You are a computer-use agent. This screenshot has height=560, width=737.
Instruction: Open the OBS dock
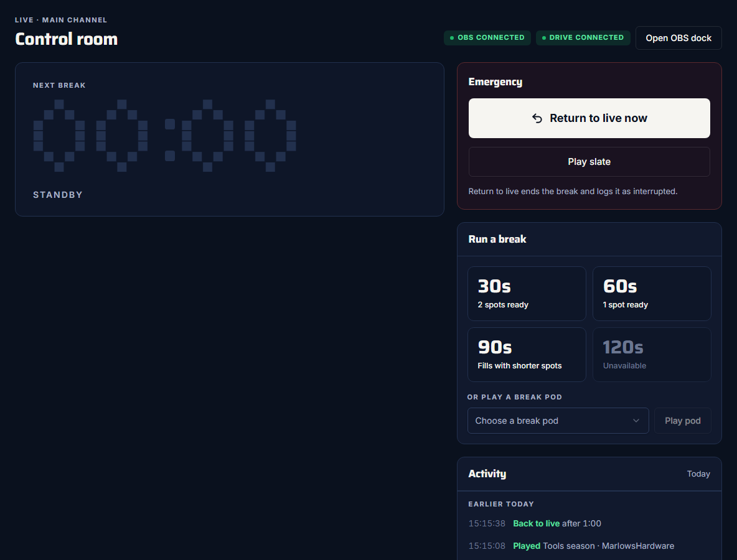pos(678,38)
